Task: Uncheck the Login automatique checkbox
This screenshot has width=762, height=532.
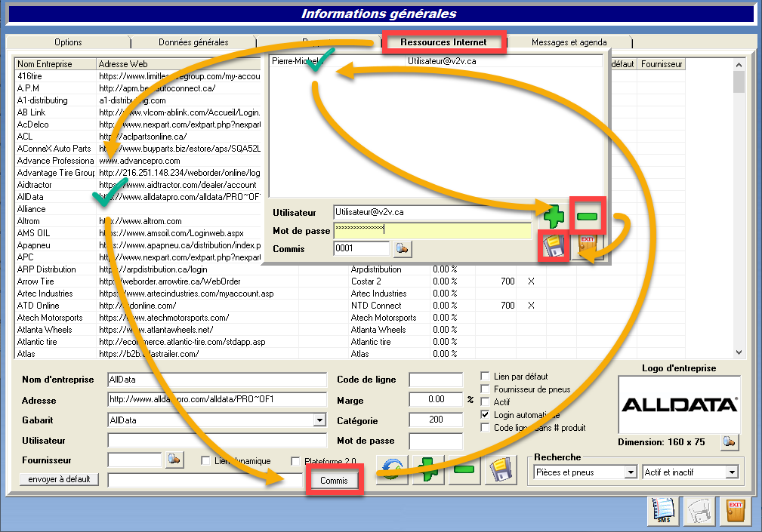Action: 485,414
